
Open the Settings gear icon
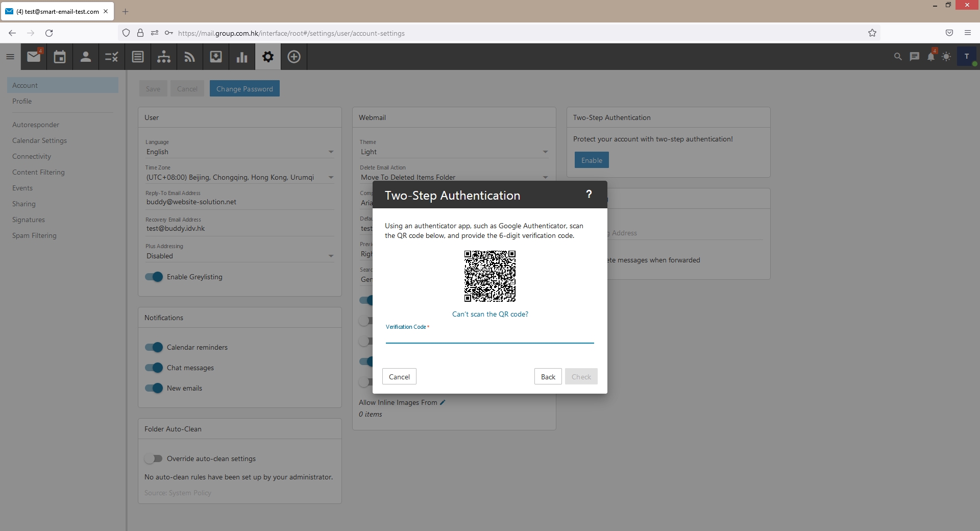click(x=268, y=57)
